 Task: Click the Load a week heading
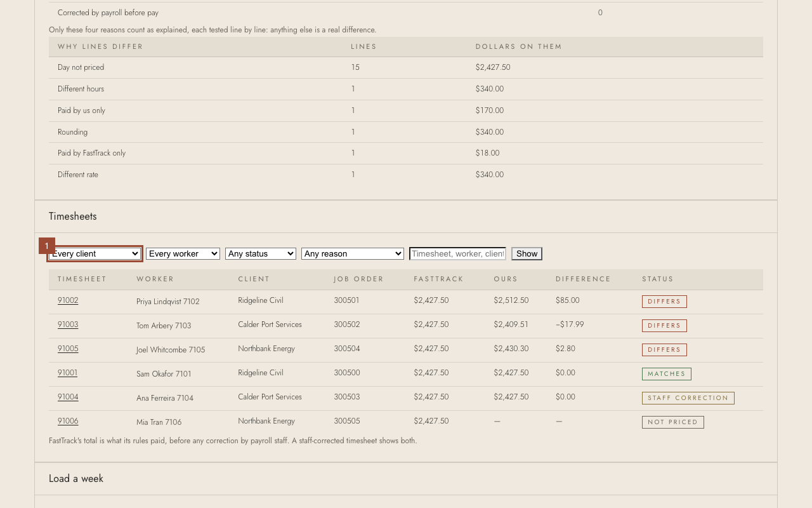tap(76, 479)
